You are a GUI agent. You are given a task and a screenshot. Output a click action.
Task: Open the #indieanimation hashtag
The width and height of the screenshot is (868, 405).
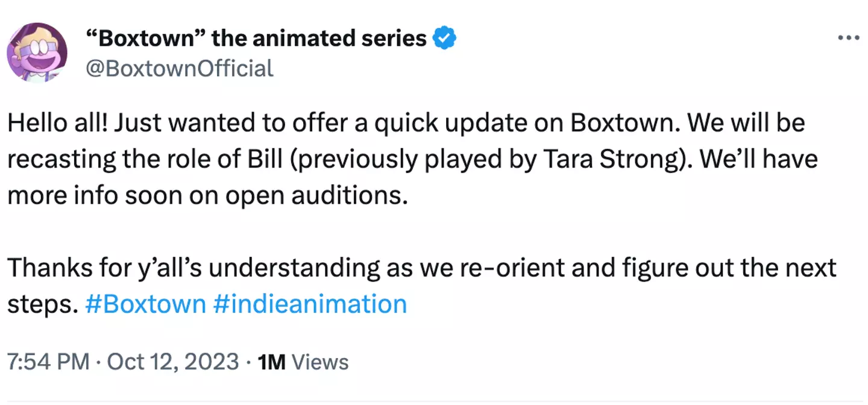[310, 304]
